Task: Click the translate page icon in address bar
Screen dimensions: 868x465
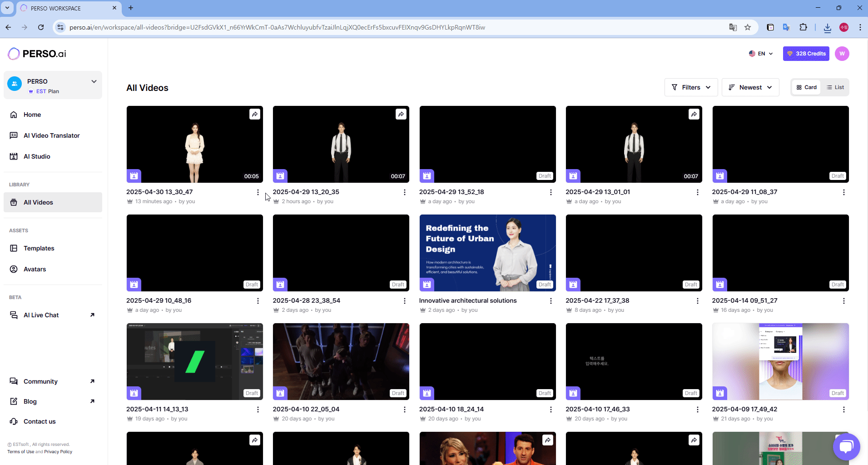Action: pyautogui.click(x=733, y=27)
